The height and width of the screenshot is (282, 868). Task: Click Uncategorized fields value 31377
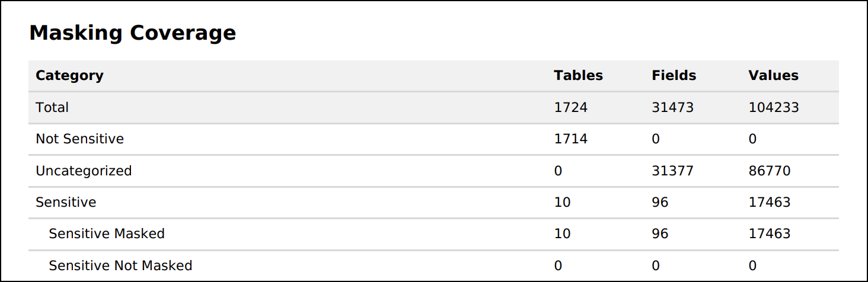click(x=672, y=171)
